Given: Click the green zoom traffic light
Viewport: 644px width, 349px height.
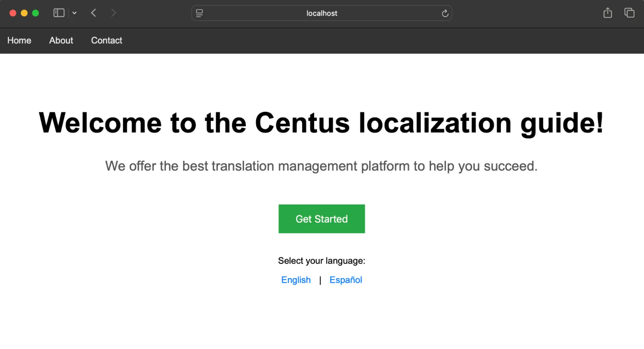Looking at the screenshot, I should 36,13.
